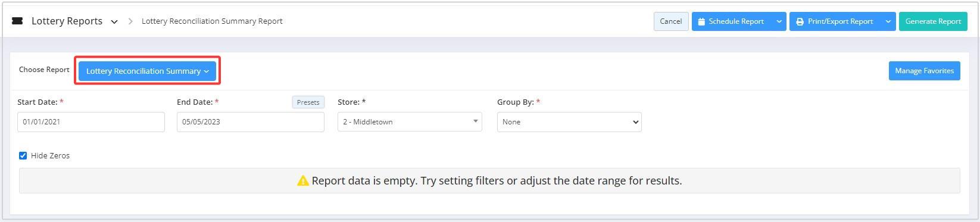The image size is (980, 222).
Task: Click the yellow warning triangle icon
Action: pyautogui.click(x=302, y=180)
